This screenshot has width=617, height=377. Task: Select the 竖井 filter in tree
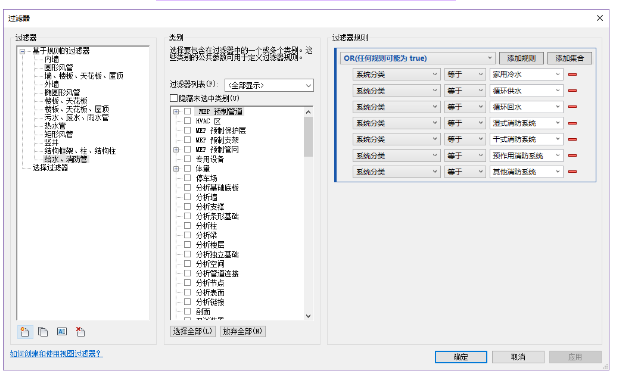coord(52,142)
